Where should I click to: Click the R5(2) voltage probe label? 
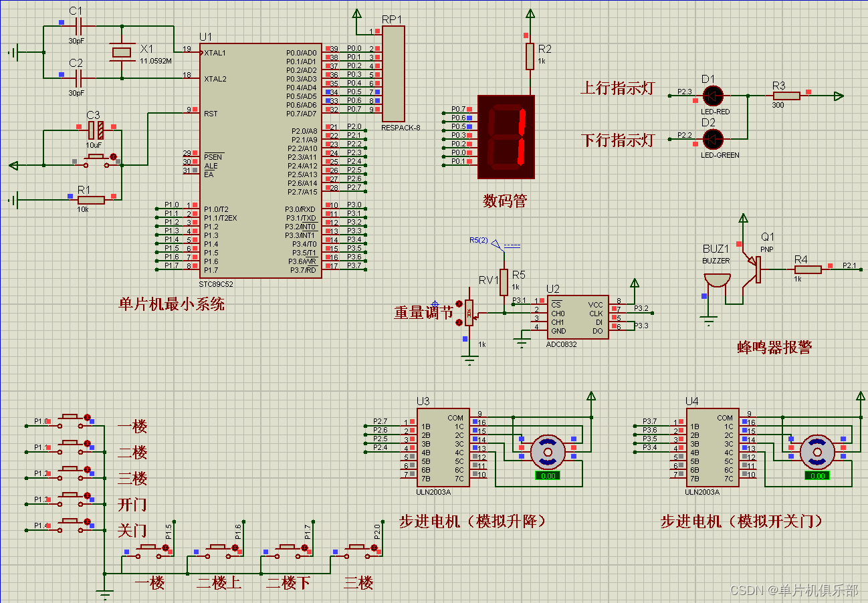479,240
